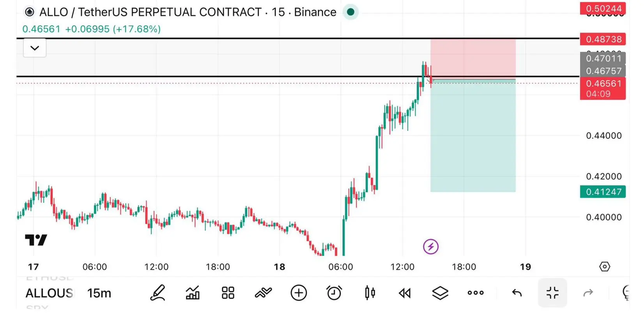644x323 pixels.
Task: Expand the legend with the chevron-down button
Action: click(35, 48)
